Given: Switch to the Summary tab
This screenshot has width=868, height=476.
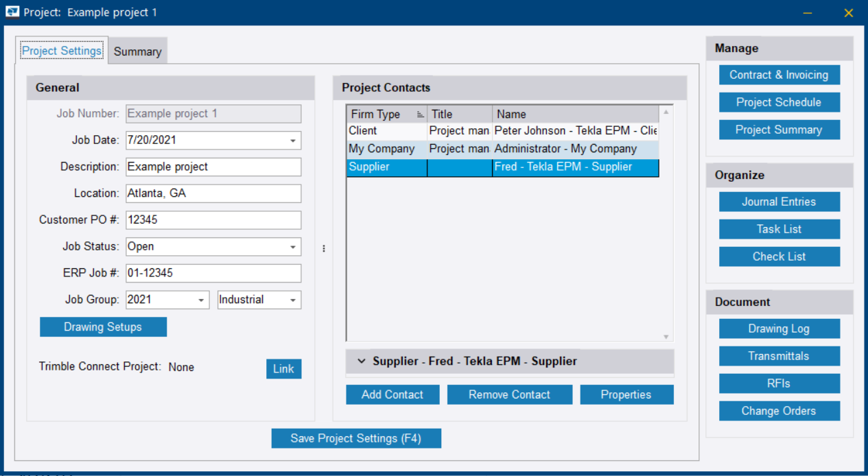Looking at the screenshot, I should (x=137, y=51).
